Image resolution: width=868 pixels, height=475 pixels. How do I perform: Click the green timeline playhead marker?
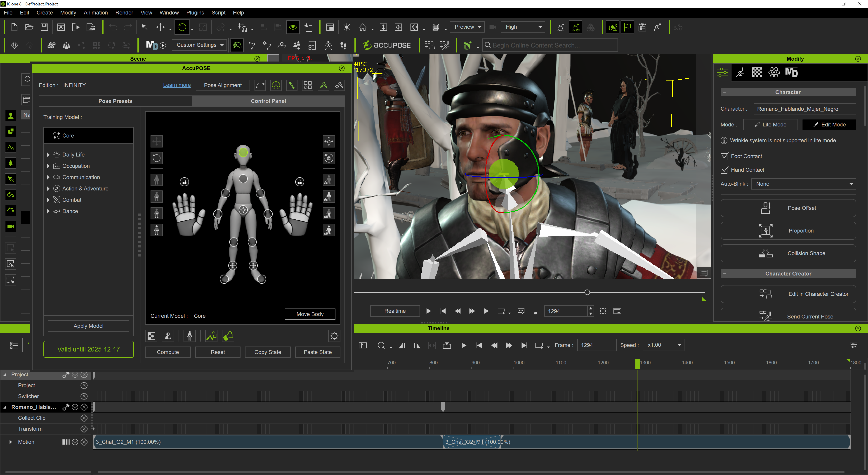click(637, 364)
